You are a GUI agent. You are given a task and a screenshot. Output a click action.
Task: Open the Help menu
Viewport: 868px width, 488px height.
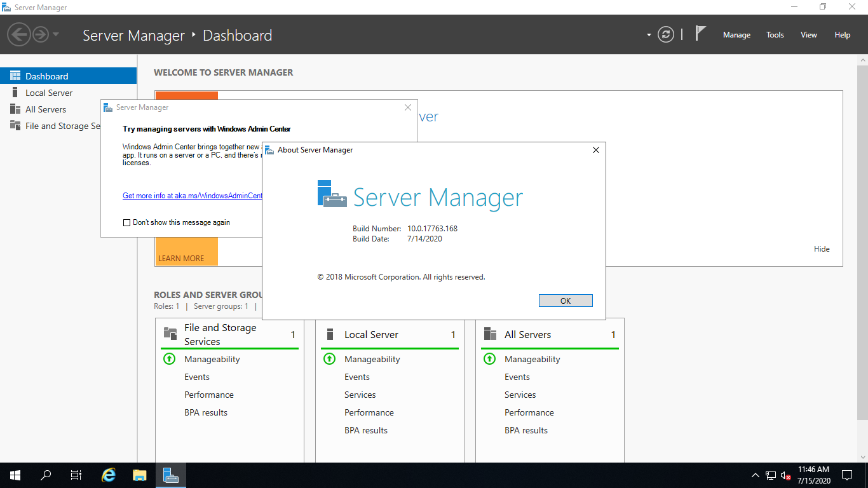coord(843,35)
